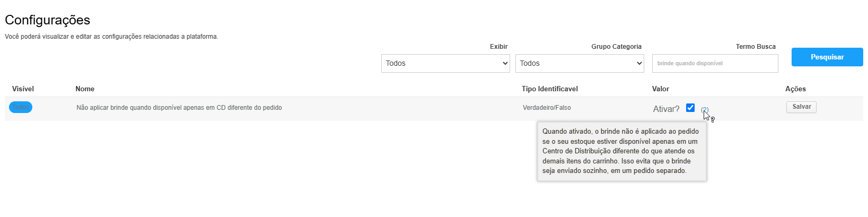Image resolution: width=868 pixels, height=217 pixels.
Task: Click the help question mark icon beside Ativar
Action: [x=704, y=110]
